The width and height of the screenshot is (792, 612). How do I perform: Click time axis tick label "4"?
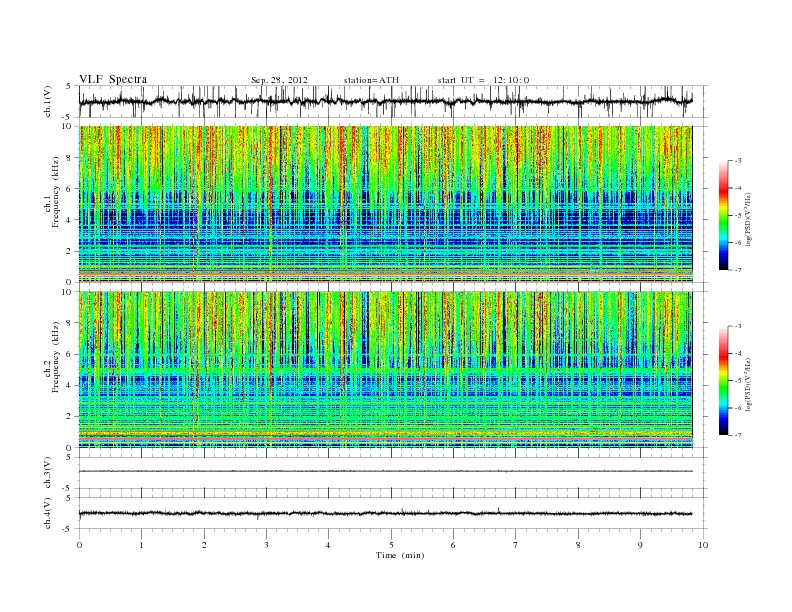click(328, 545)
